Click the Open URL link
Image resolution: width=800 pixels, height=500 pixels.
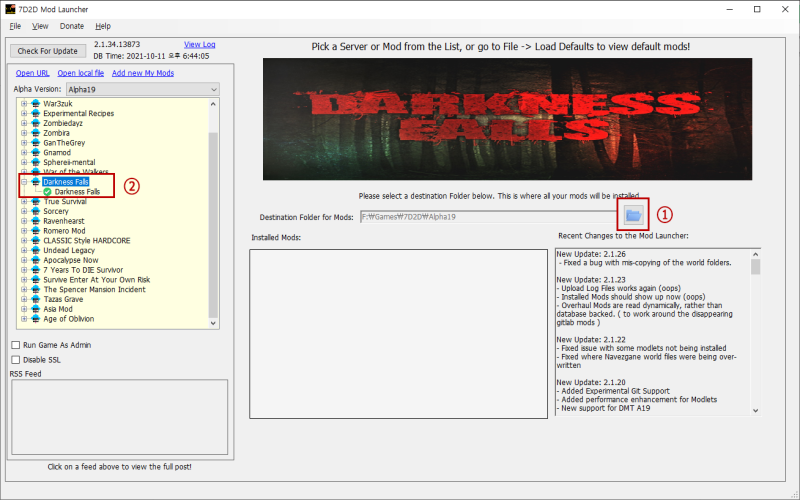(x=32, y=73)
